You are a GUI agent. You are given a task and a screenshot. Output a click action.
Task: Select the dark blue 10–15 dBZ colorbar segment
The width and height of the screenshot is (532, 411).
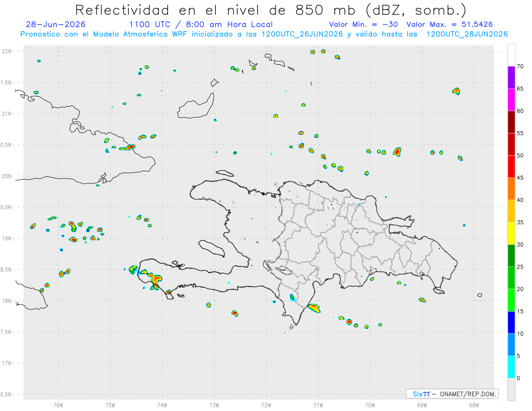click(x=511, y=322)
